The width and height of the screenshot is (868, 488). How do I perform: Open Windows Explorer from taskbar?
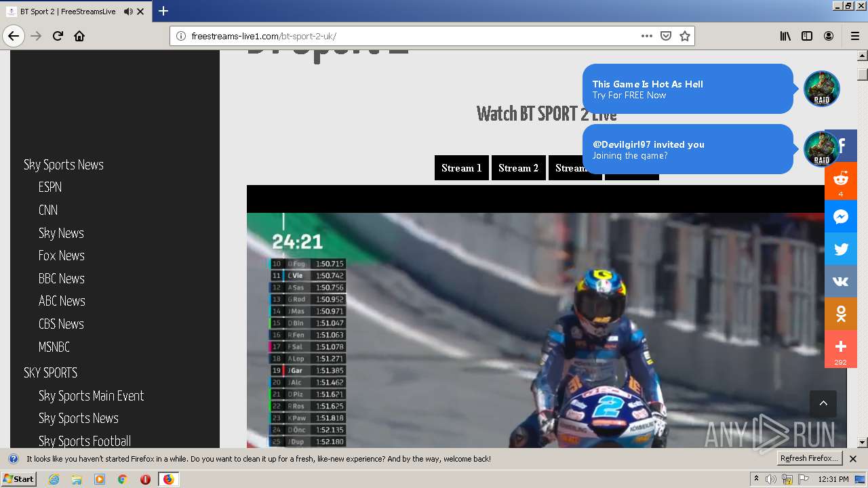tap(77, 479)
